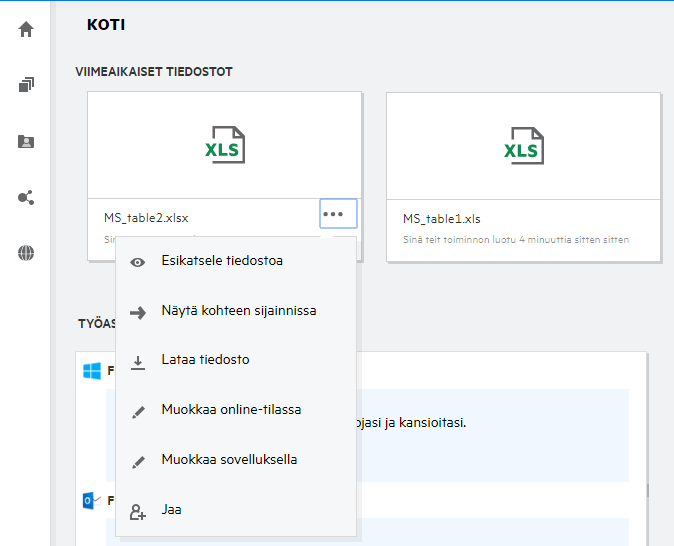Toggle the three-dots menu for MS_table2.xlsx
The height and width of the screenshot is (546, 674).
[x=338, y=215]
